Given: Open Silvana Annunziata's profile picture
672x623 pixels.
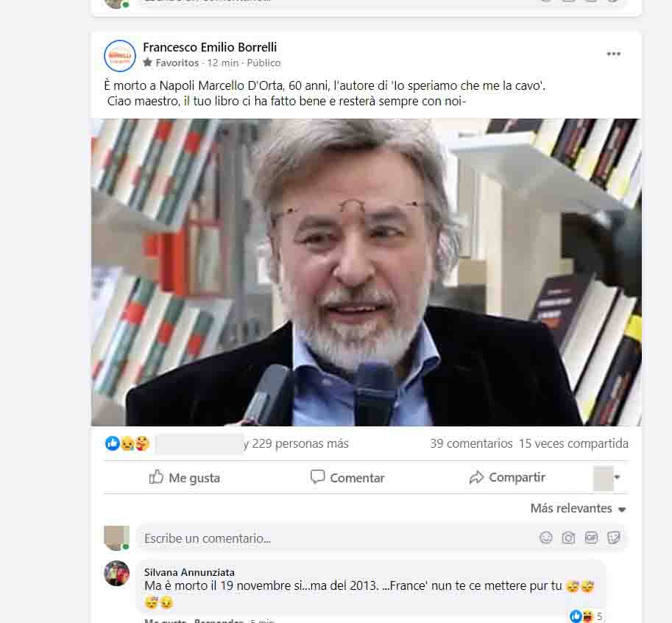Looking at the screenshot, I should (x=116, y=573).
